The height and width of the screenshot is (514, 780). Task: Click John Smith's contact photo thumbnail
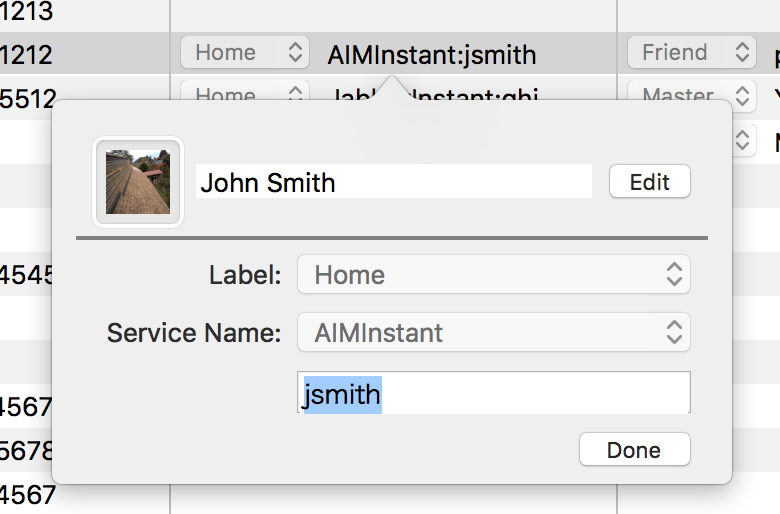[x=138, y=182]
